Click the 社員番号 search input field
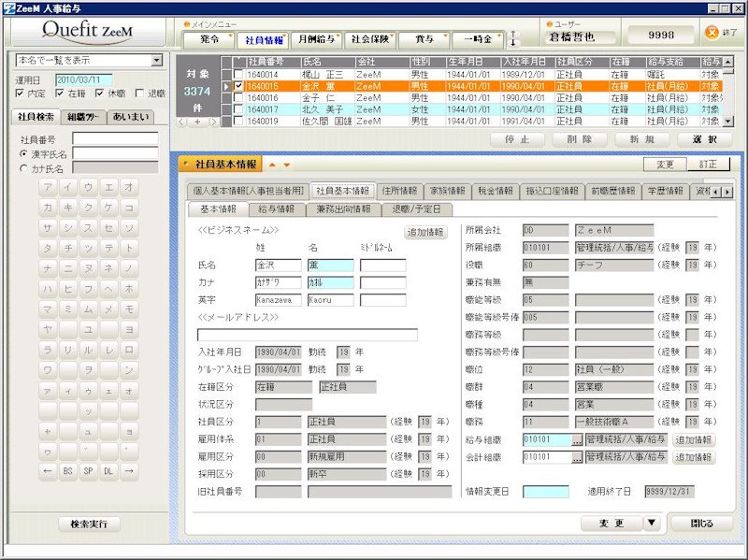Image resolution: width=748 pixels, height=560 pixels. 115,139
